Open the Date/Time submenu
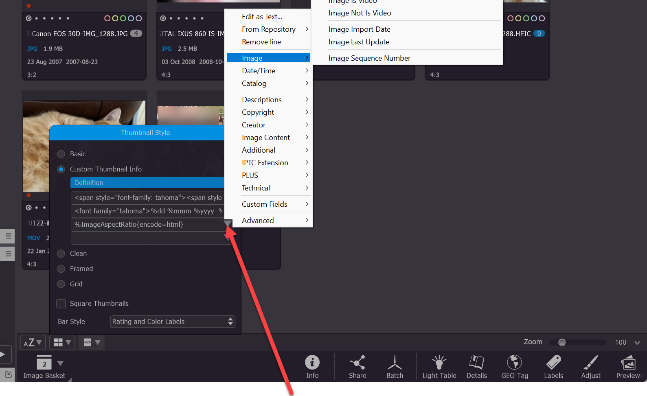 [x=269, y=71]
